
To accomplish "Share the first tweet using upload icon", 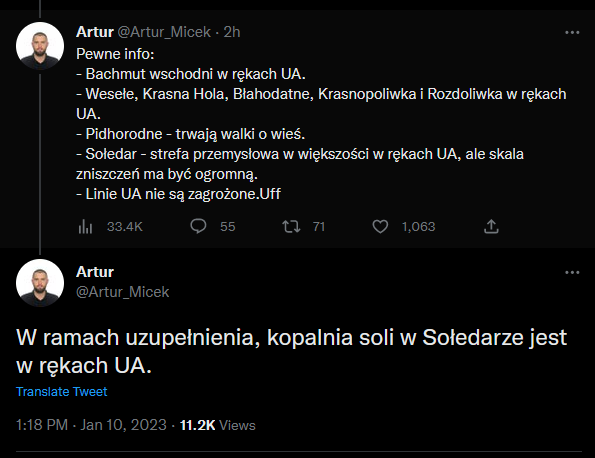I will tap(491, 227).
